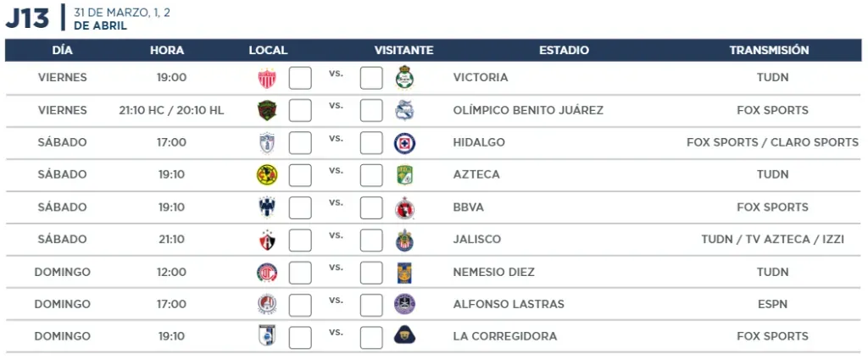868x359 pixels.
Task: Select the Santos Laguna visitor logo
Action: tap(404, 78)
